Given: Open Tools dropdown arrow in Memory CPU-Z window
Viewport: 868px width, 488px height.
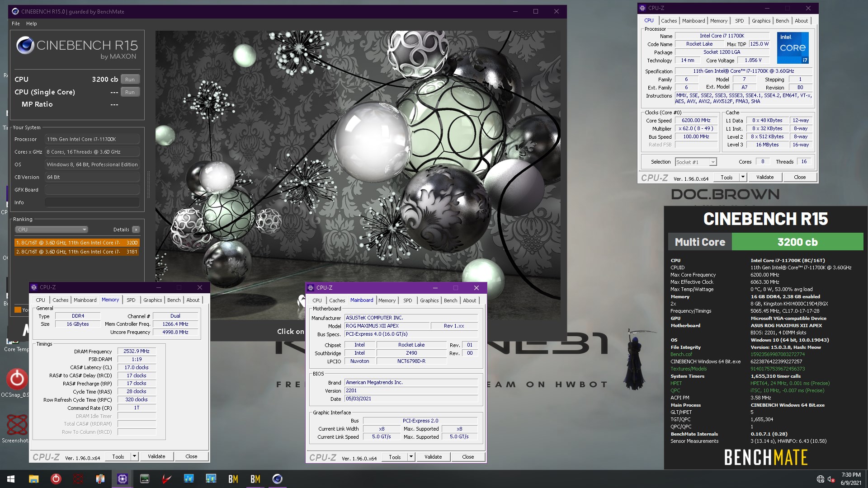Looking at the screenshot, I should tap(134, 456).
